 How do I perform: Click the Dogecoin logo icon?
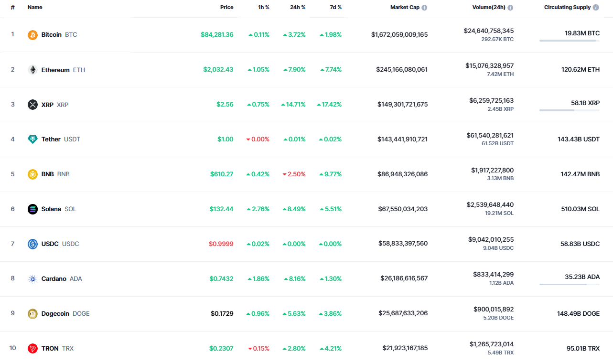coord(32,314)
